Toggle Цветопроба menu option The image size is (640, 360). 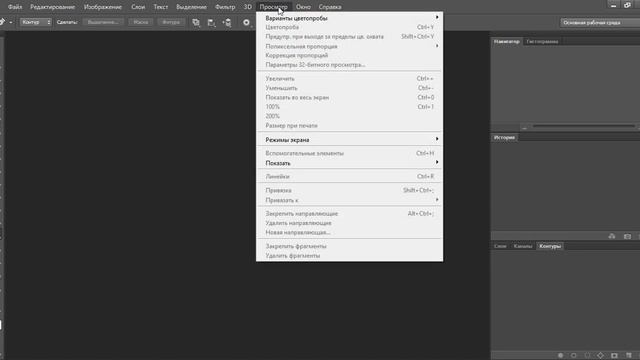349,27
